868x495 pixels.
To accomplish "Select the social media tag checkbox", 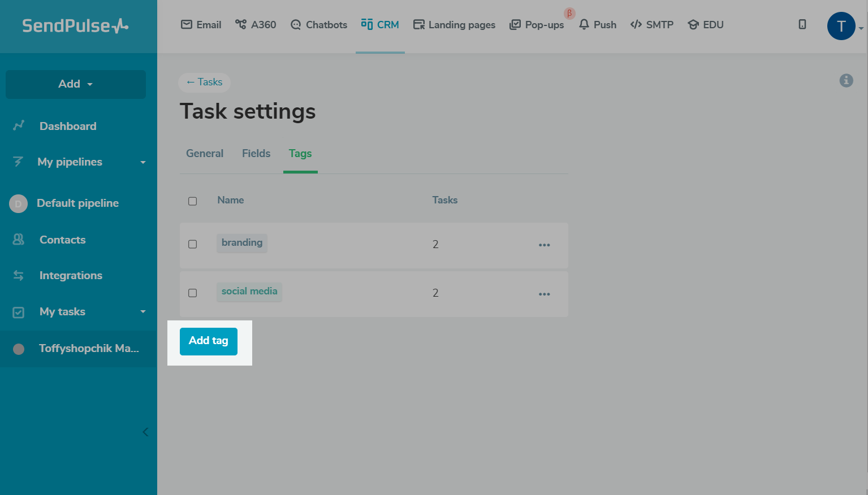I will pos(193,293).
